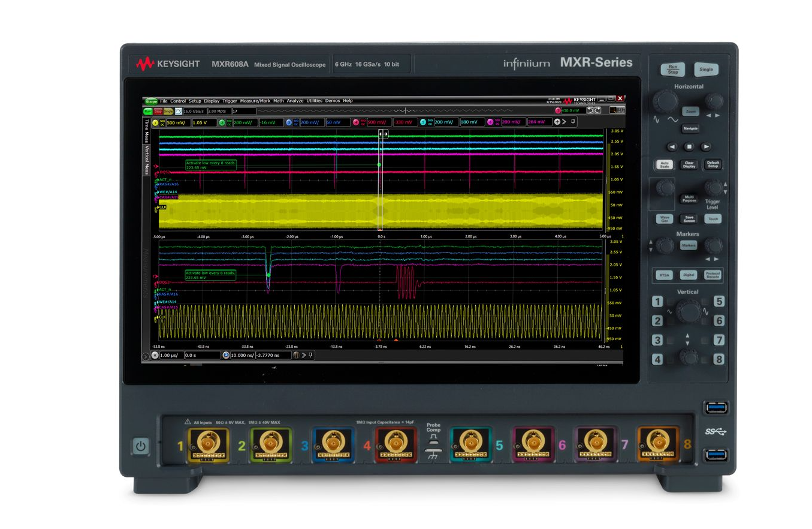Click horizontal scale 1.00 µs/ field
Viewport: 812px width, 529px height.
pyautogui.click(x=171, y=355)
